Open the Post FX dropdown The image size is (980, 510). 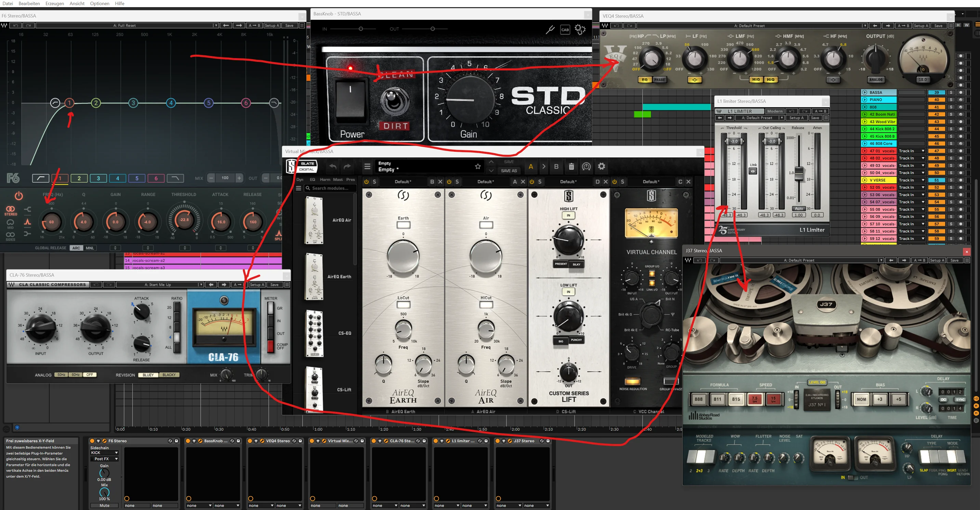pos(104,459)
